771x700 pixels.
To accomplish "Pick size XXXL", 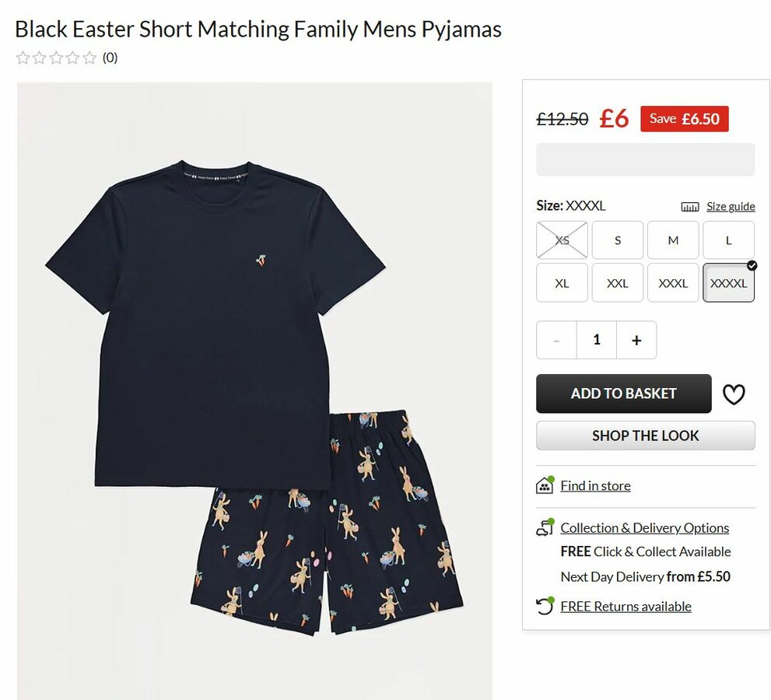I will [x=673, y=283].
